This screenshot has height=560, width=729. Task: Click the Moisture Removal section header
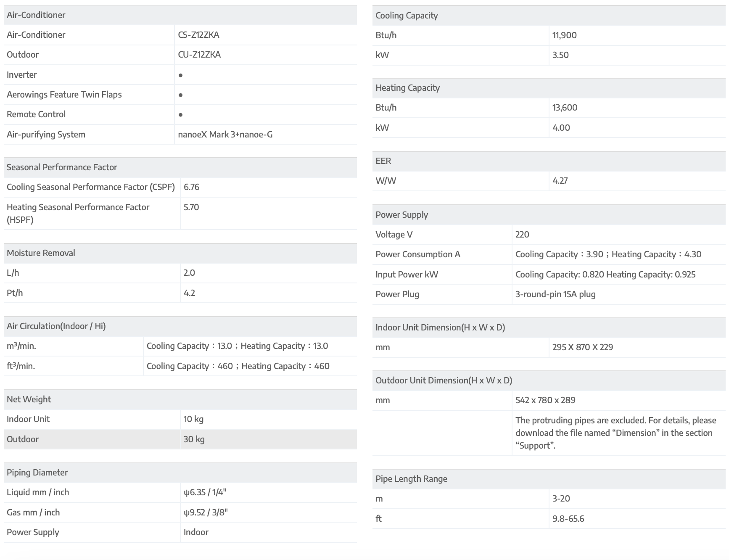point(41,253)
